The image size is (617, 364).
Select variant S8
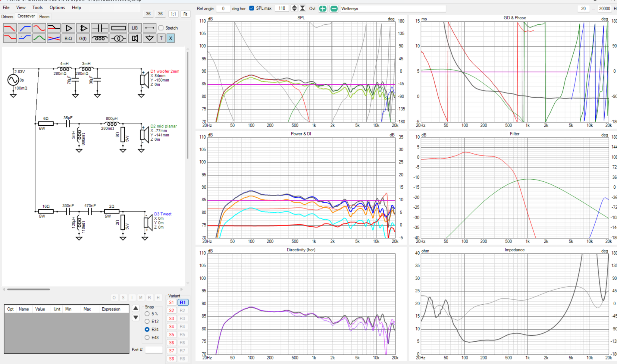[171, 359]
